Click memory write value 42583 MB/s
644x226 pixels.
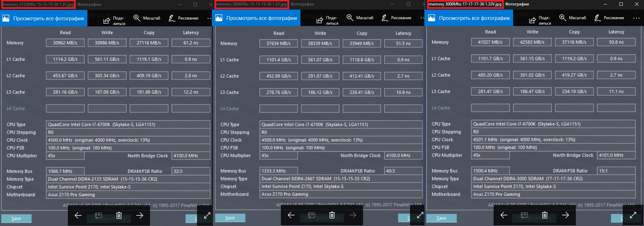[x=532, y=42]
